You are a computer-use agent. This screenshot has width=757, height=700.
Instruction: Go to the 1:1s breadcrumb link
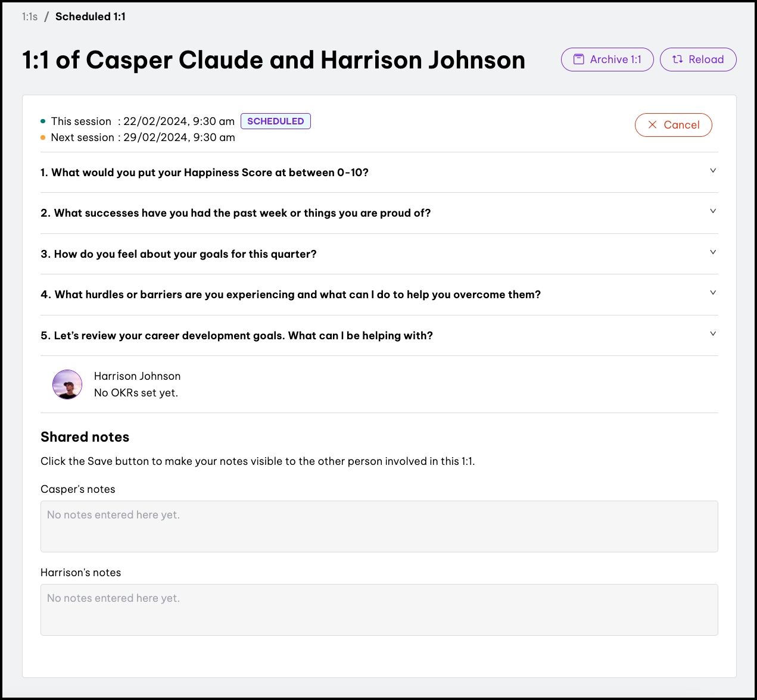pyautogui.click(x=30, y=17)
